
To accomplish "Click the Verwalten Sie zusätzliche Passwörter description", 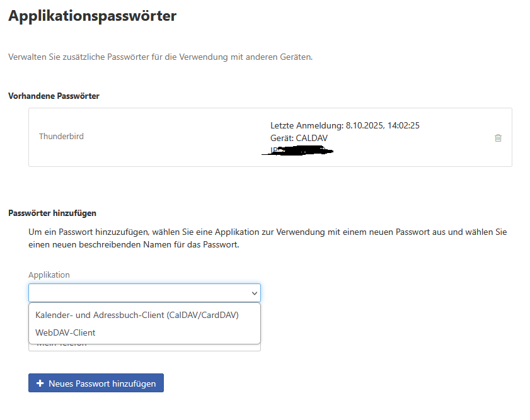I will click(160, 57).
